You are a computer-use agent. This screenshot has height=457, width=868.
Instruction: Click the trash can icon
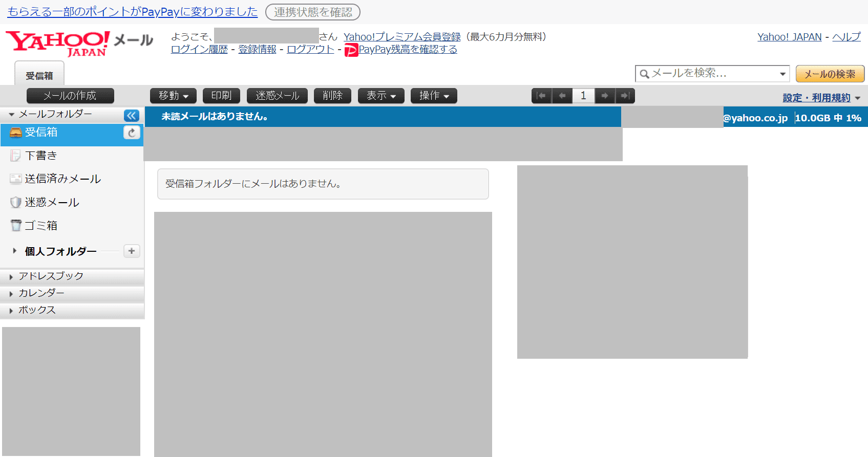click(16, 225)
